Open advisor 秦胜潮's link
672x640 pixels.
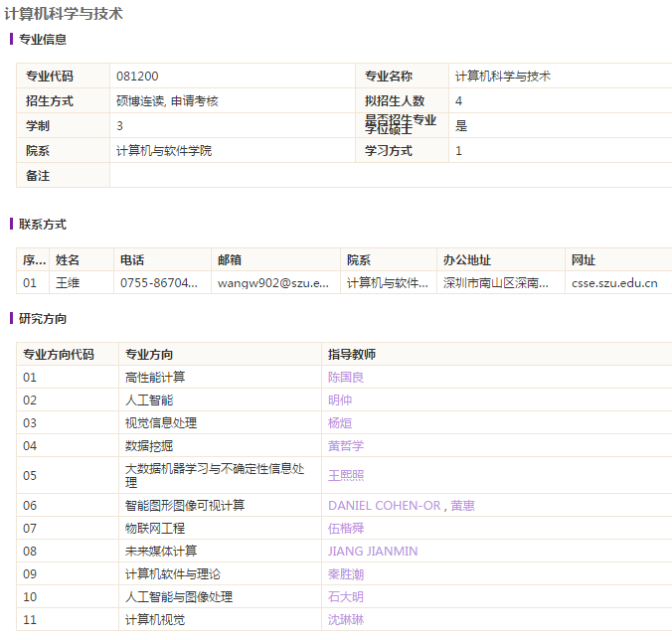tap(346, 574)
